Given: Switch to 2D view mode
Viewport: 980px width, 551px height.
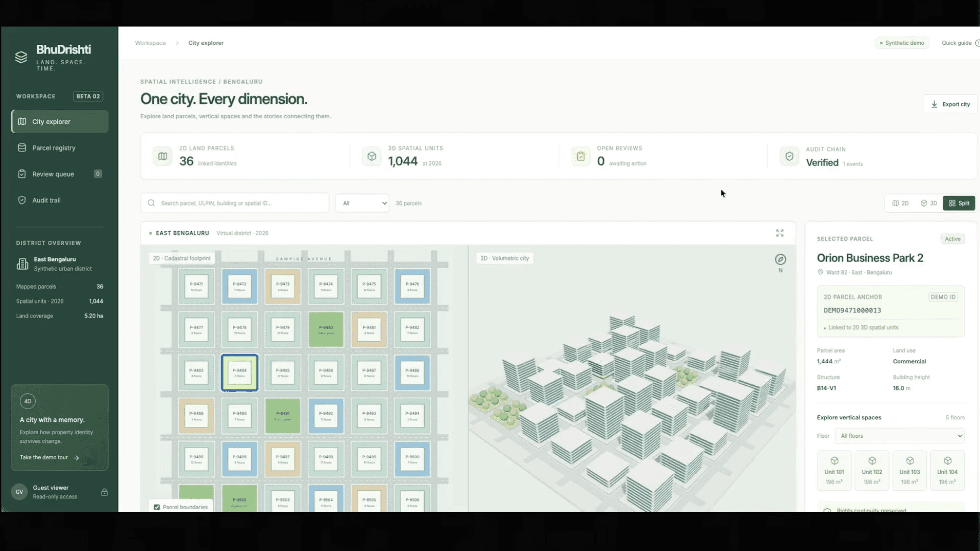Looking at the screenshot, I should 900,203.
